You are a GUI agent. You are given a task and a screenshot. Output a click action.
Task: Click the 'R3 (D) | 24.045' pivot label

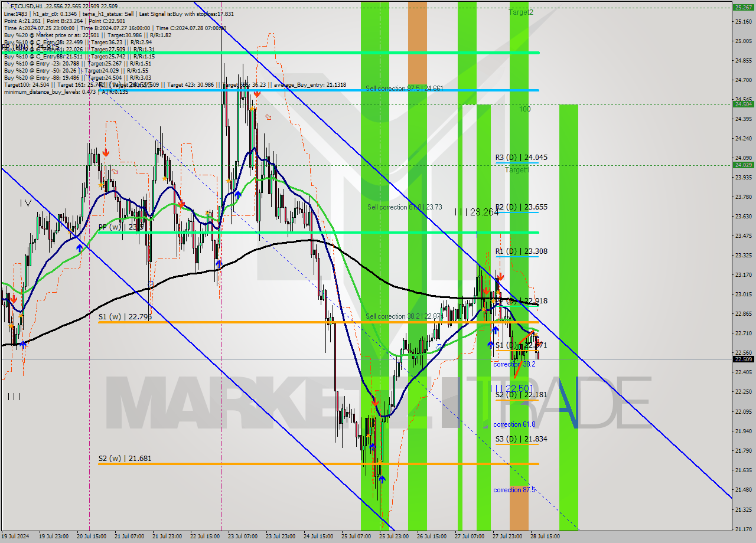521,158
